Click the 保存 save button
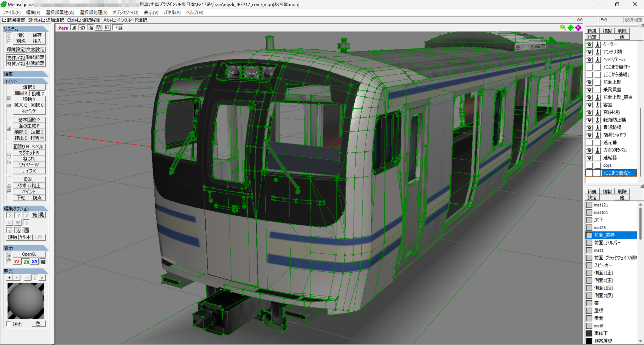Screen dimensions: 644x345 click(x=37, y=35)
